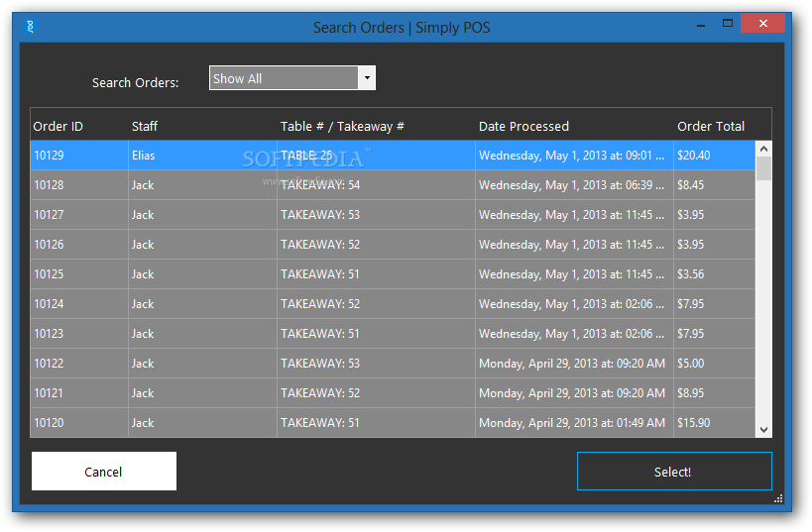Click the vertical scrollbar thumb
The height and width of the screenshot is (532, 812).
tap(763, 168)
